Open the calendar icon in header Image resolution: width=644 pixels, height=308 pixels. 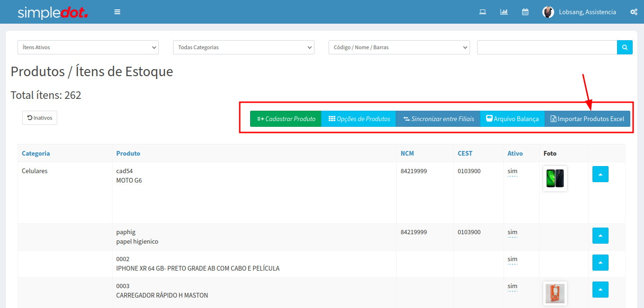[525, 12]
